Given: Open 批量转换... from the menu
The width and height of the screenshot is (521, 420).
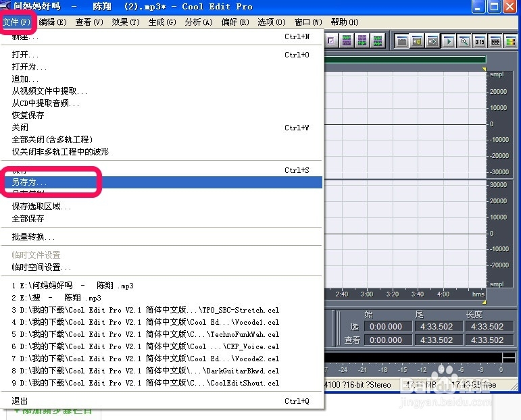Looking at the screenshot, I should tap(162, 237).
